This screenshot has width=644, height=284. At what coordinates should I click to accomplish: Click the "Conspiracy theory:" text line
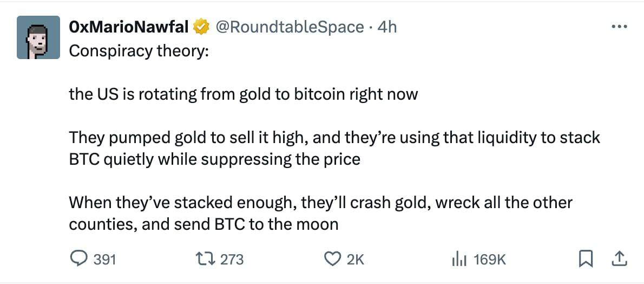(x=139, y=51)
